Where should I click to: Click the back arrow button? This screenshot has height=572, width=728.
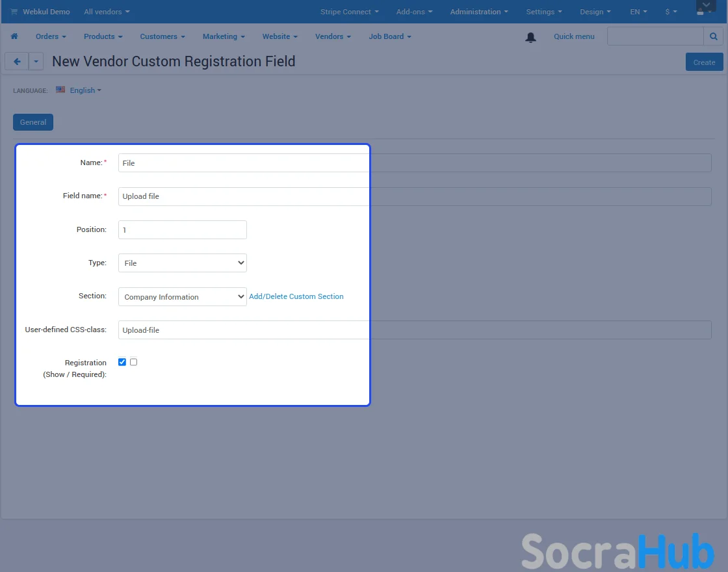pyautogui.click(x=17, y=62)
